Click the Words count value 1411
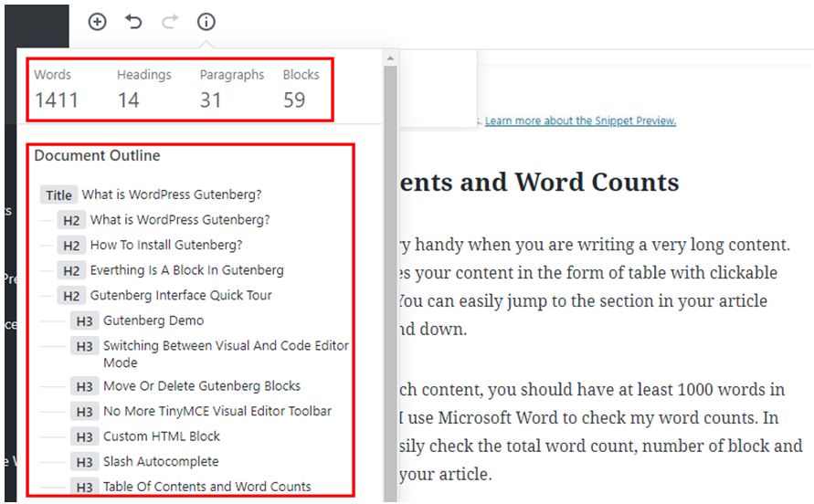This screenshot has height=504, width=814. point(56,100)
